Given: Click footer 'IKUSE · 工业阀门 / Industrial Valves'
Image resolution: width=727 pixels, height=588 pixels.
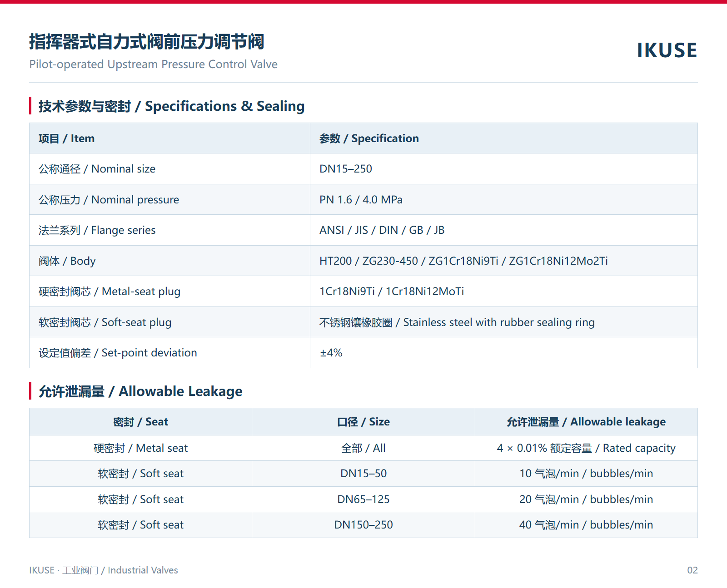Looking at the screenshot, I should pyautogui.click(x=104, y=570).
